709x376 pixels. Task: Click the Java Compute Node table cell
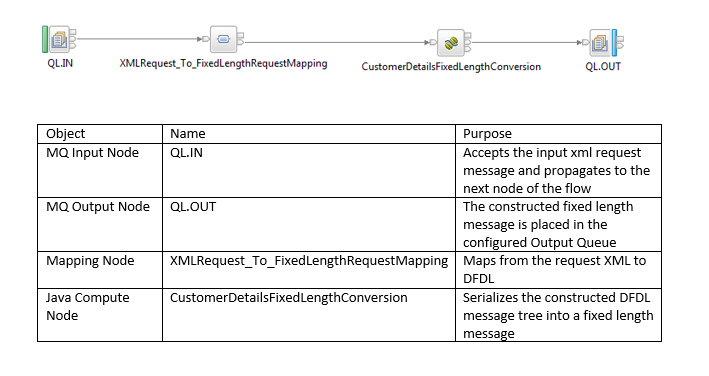pos(100,315)
